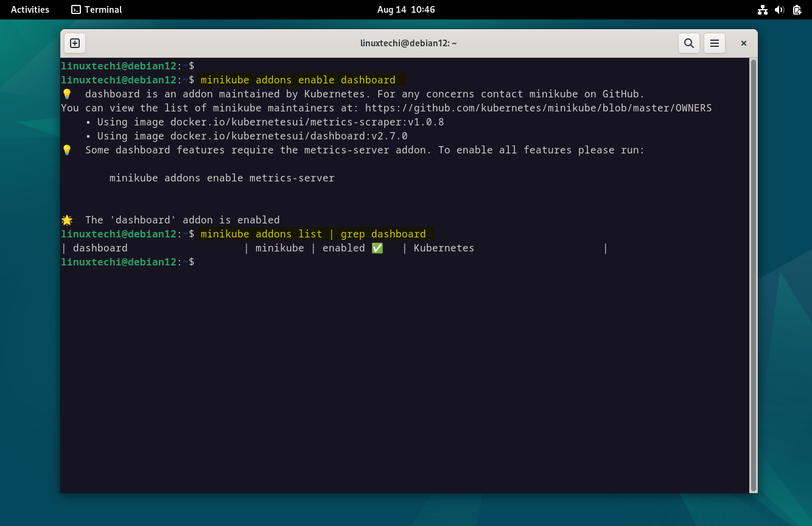Viewport: 812px width, 526px height.
Task: Close the terminal window
Action: [x=743, y=43]
